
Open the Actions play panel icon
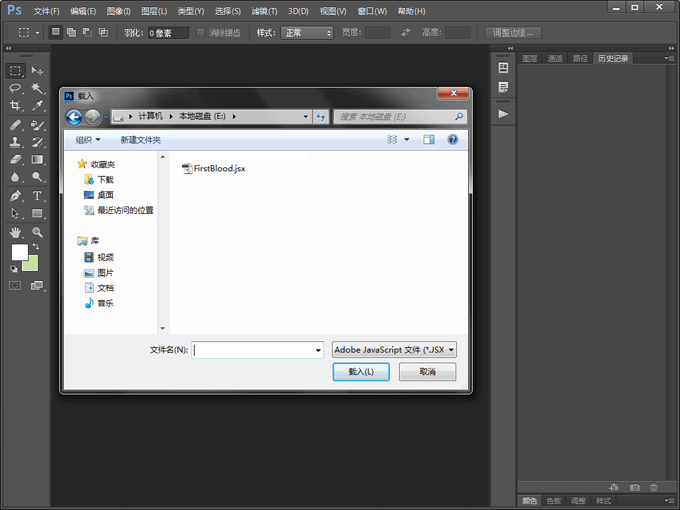point(503,114)
